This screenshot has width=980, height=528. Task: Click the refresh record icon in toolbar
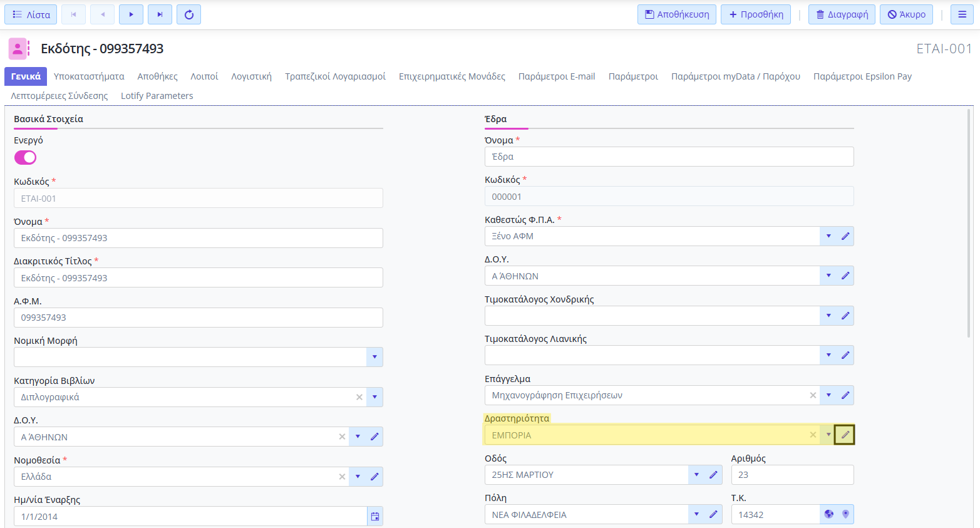click(x=188, y=14)
